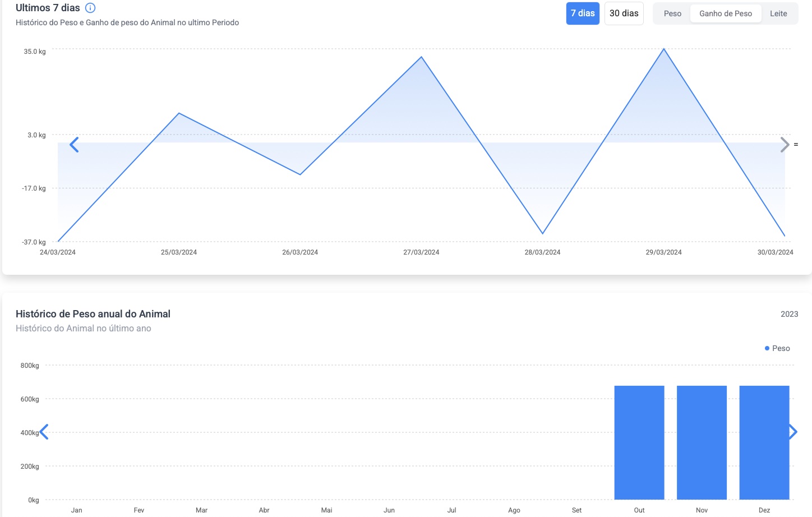Viewport: 812px width, 517px height.
Task: Click the 35.0 kg axis value
Action: [35, 52]
